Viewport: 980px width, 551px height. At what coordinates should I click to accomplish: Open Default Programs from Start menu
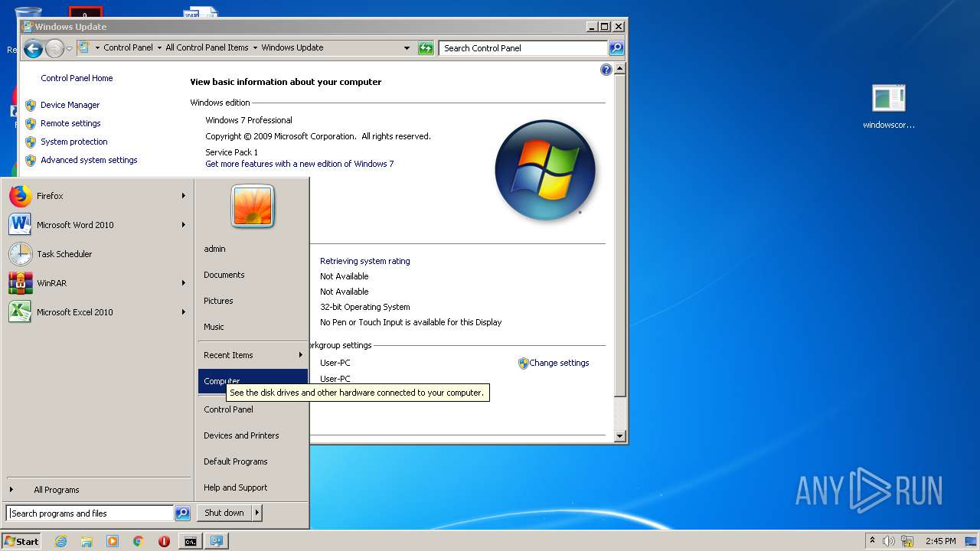[x=253, y=461]
